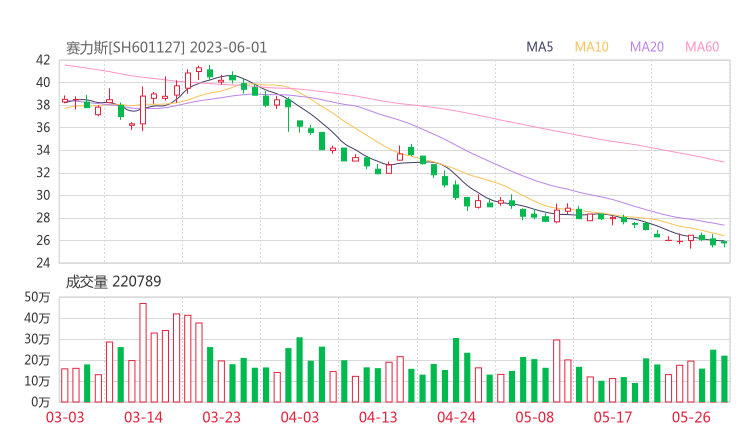This screenshot has height=440, width=740.
Task: Click the 10万 volume axis label
Action: (37, 381)
